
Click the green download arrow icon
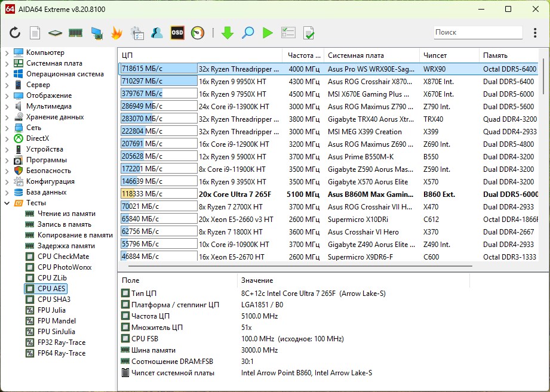tap(227, 33)
